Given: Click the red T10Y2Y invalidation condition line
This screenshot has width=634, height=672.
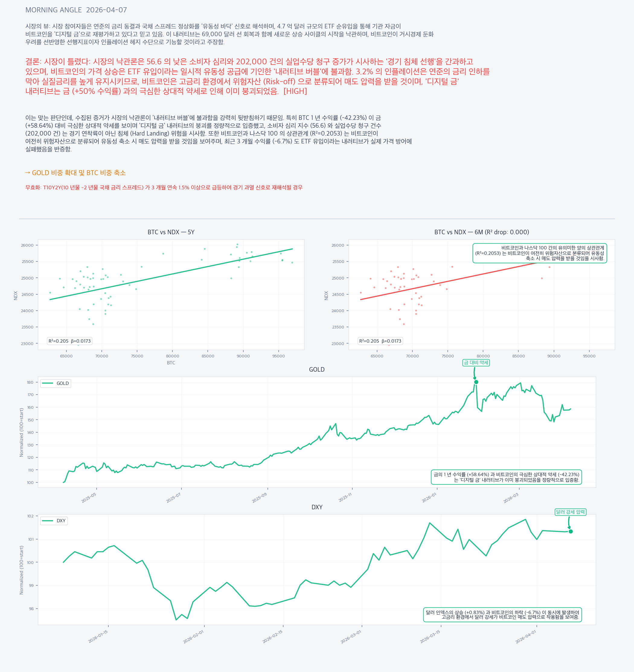Looking at the screenshot, I should 164,187.
